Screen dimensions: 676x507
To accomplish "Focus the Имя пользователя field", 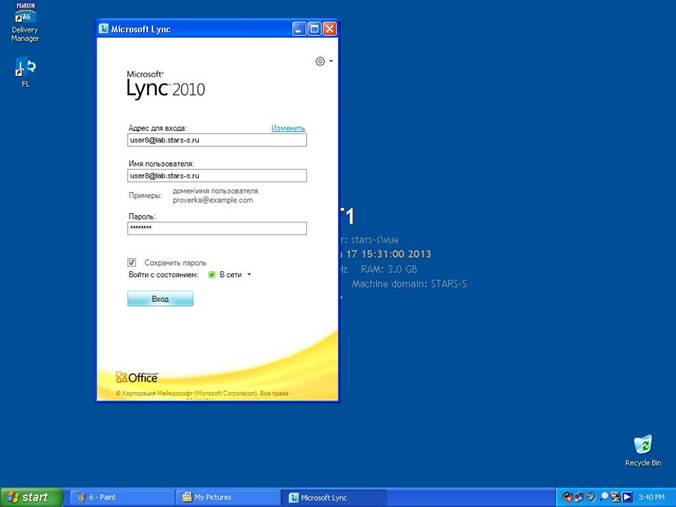I will (217, 176).
